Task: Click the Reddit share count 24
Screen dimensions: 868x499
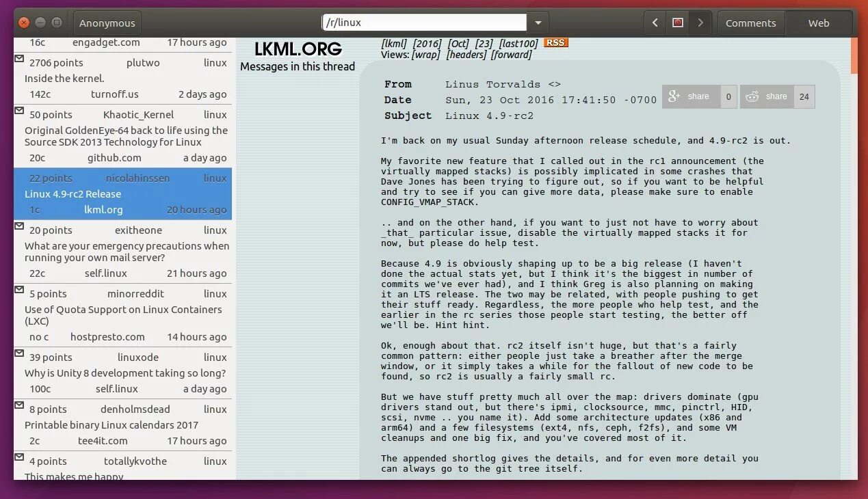Action: 804,96
